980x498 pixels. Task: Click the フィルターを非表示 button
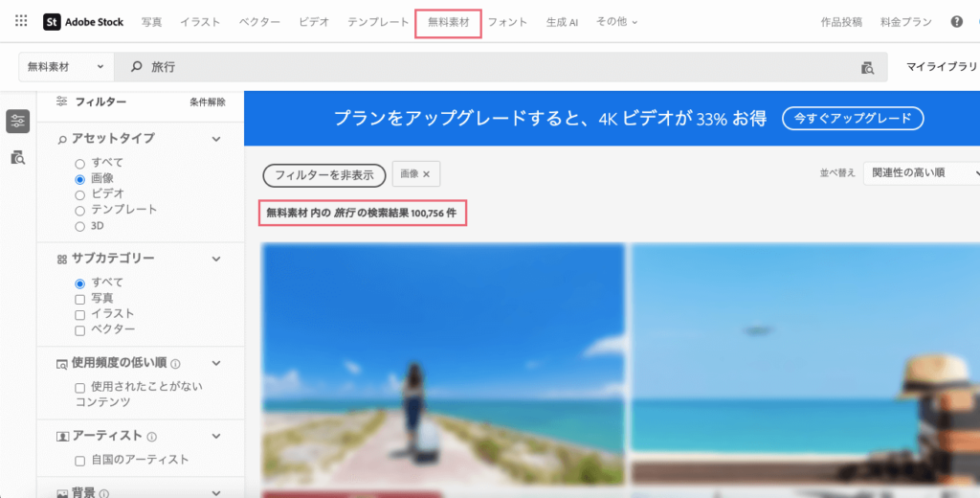pos(324,175)
